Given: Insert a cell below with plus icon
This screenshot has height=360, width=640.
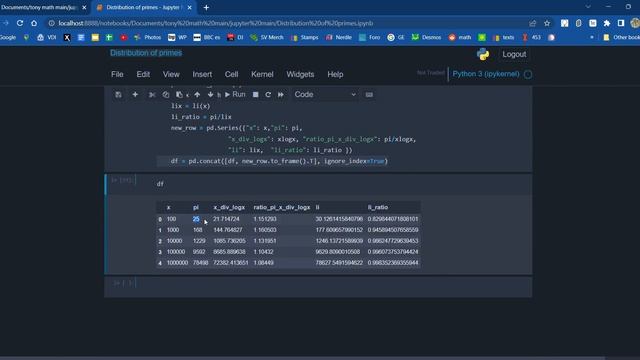Looking at the screenshot, I should click(x=135, y=95).
